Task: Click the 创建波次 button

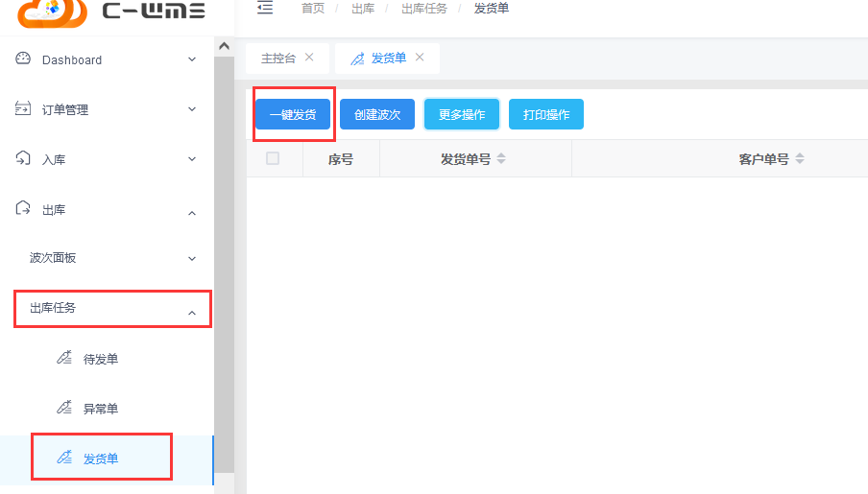Action: click(377, 114)
